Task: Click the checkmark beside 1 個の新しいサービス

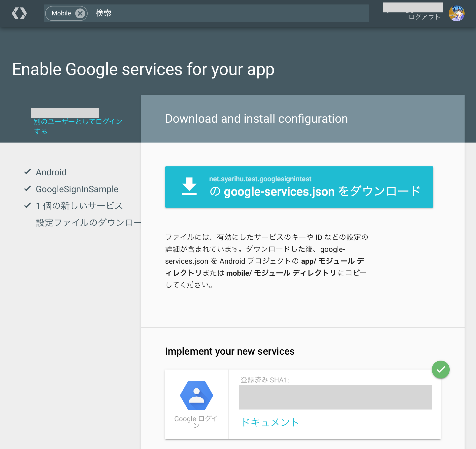Action: click(27, 205)
